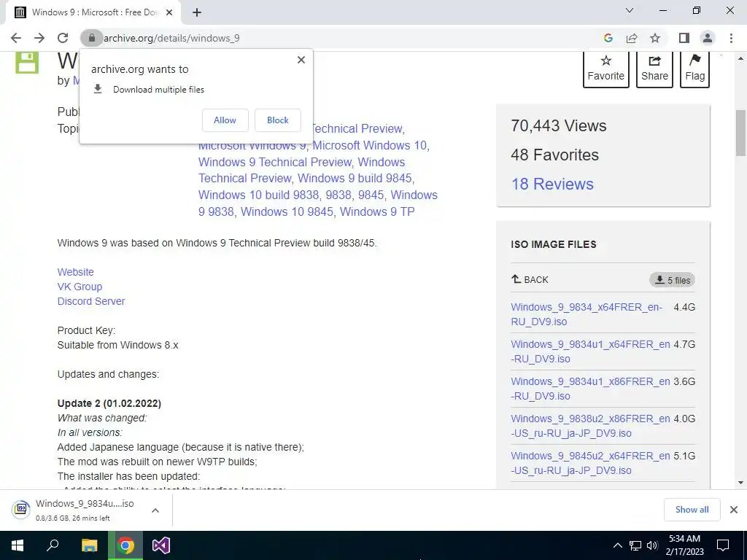Open File Explorer from taskbar
This screenshot has height=560, width=747.
pos(89,545)
